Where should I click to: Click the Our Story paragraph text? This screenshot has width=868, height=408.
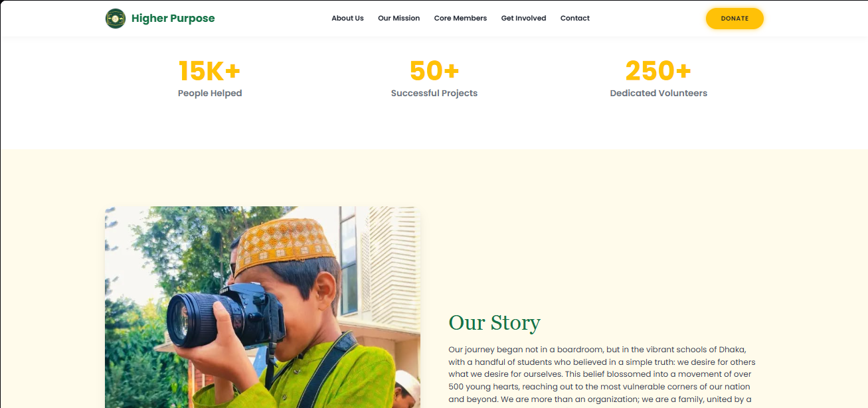click(602, 375)
